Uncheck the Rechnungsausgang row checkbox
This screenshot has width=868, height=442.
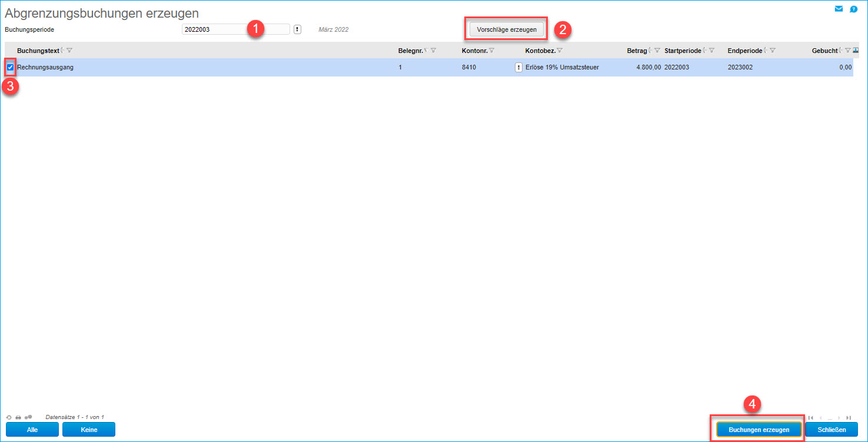point(10,68)
